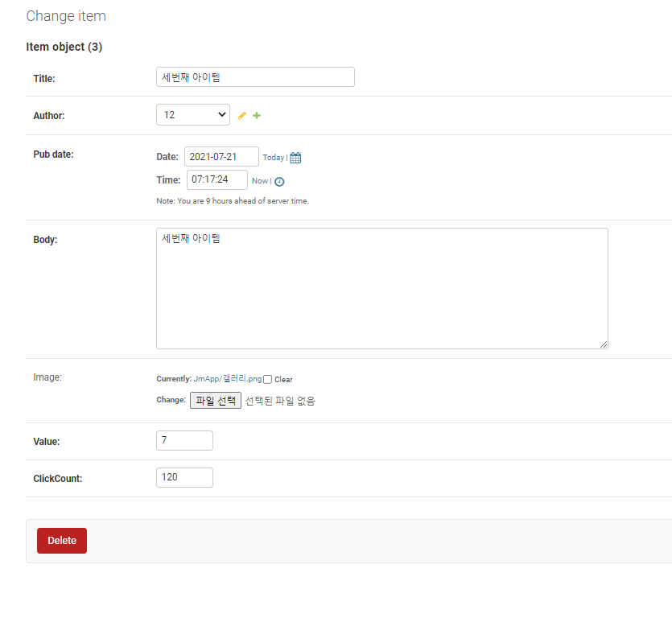The width and height of the screenshot is (672, 618).
Task: Open the JmApp/갤러리.png image link
Action: click(228, 378)
